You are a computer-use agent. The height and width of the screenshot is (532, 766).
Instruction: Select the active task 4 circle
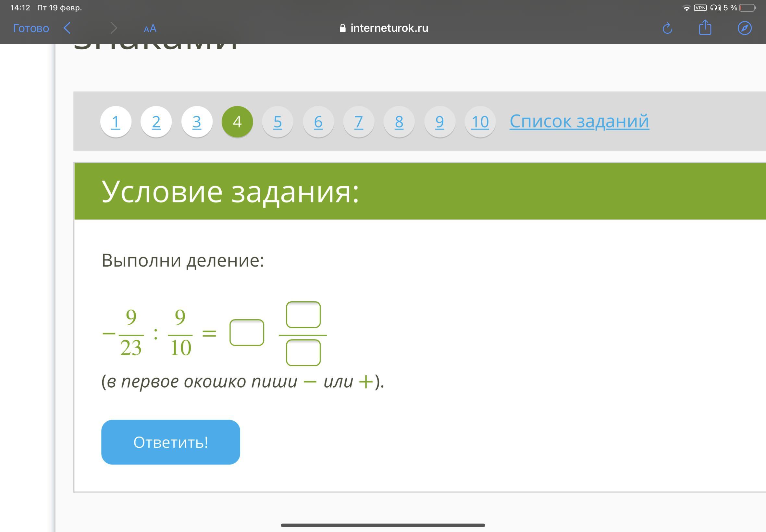click(237, 122)
